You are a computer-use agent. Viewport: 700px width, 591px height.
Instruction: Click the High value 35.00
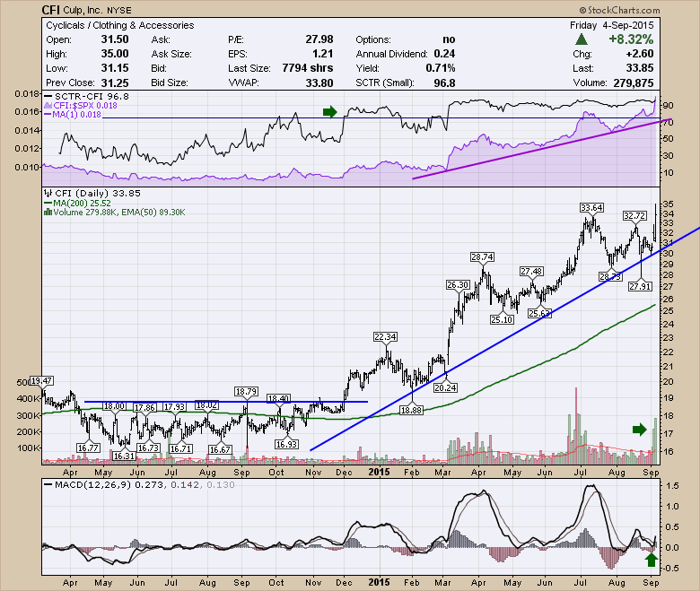click(115, 54)
